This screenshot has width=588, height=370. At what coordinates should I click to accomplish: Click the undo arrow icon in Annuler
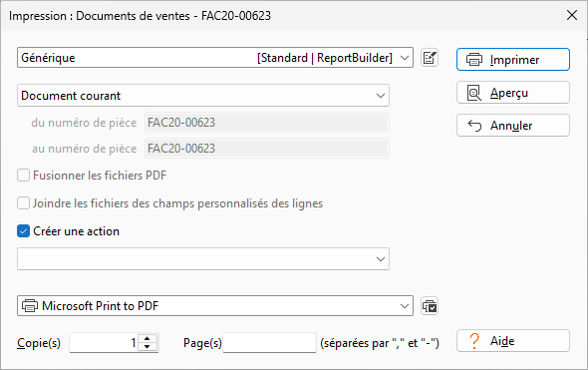474,126
